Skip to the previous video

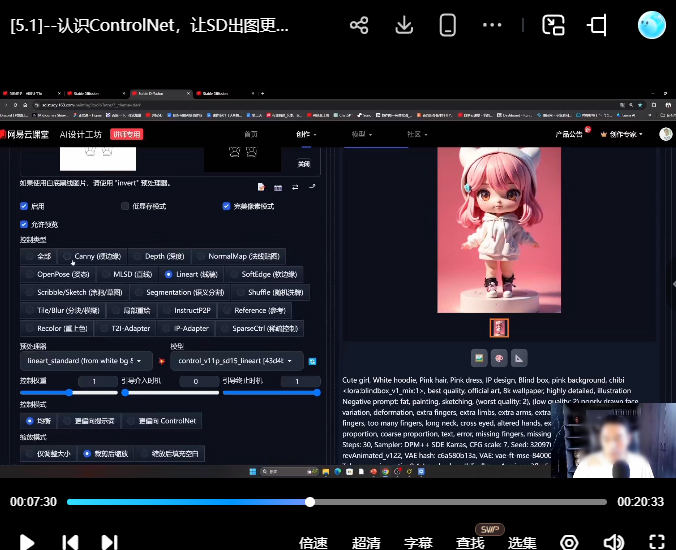[70, 542]
